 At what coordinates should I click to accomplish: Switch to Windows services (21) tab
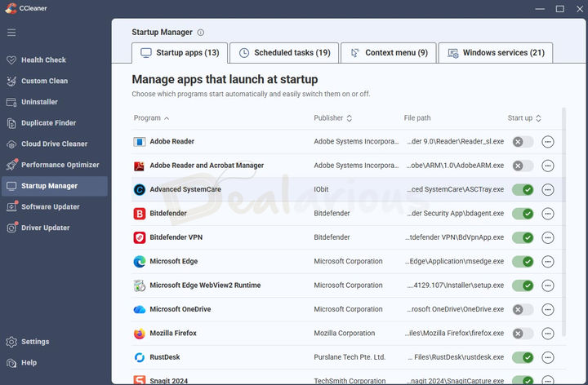[x=496, y=53]
